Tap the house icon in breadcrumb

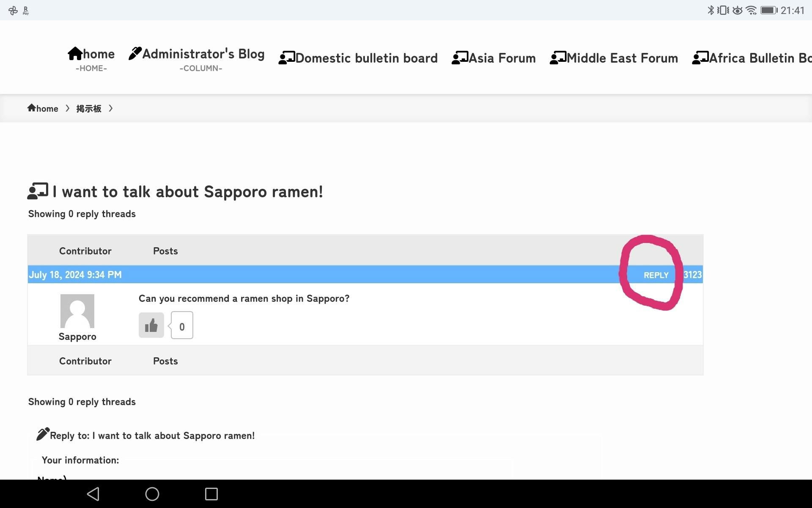(x=31, y=108)
